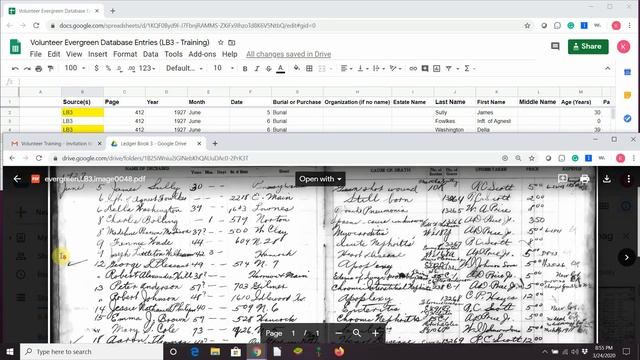The width and height of the screenshot is (640, 360).
Task: Zoom in the PDF with plus button
Action: (x=375, y=333)
